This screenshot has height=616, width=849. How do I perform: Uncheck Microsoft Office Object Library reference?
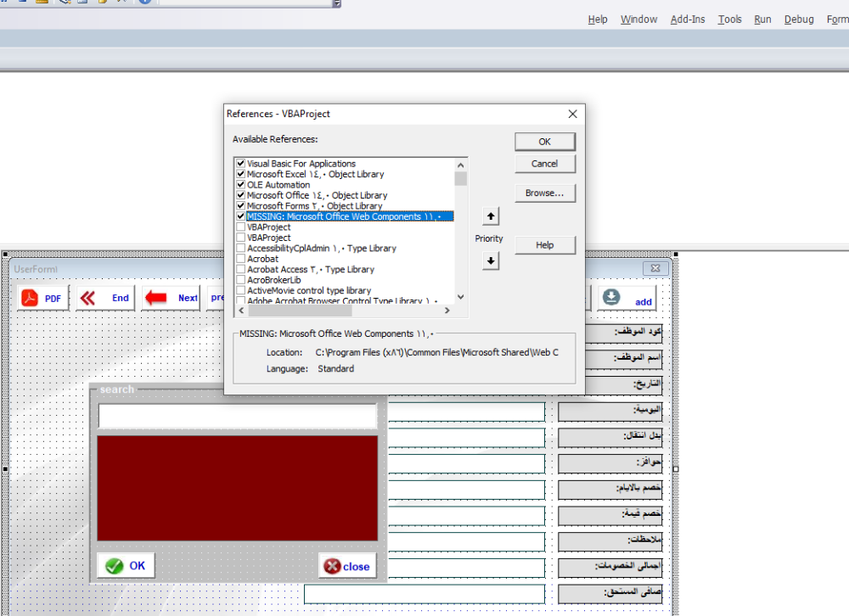(x=241, y=195)
